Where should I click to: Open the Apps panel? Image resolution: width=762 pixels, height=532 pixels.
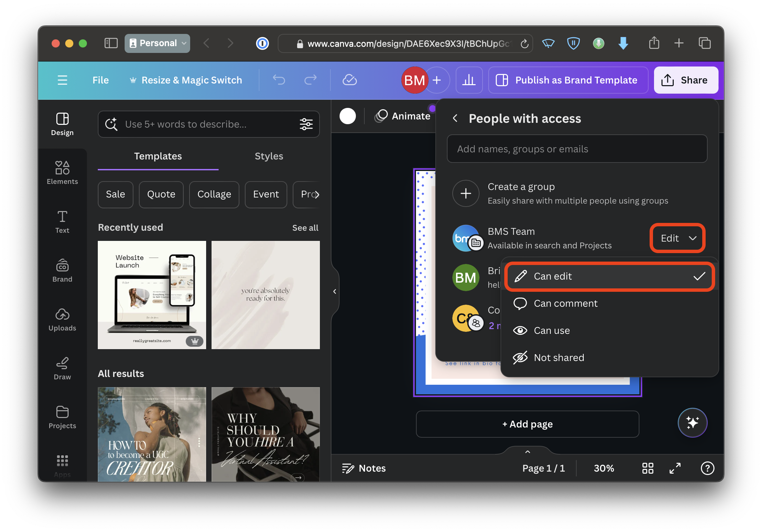tap(62, 465)
